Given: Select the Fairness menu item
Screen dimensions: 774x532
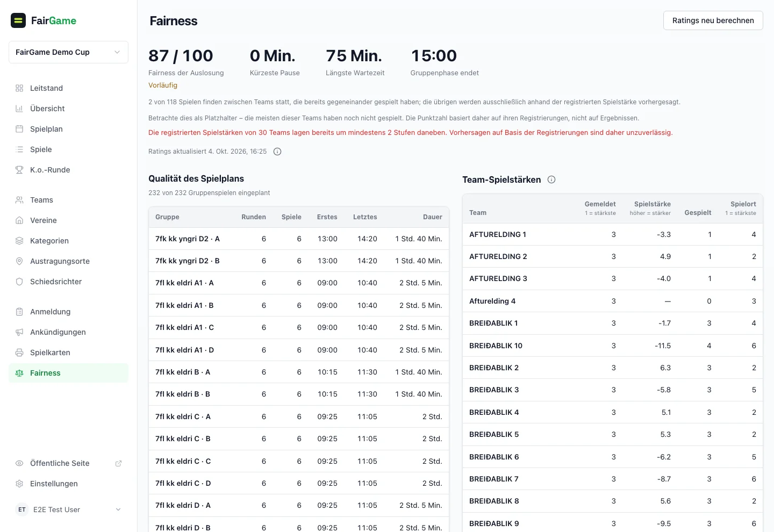Looking at the screenshot, I should coord(68,373).
